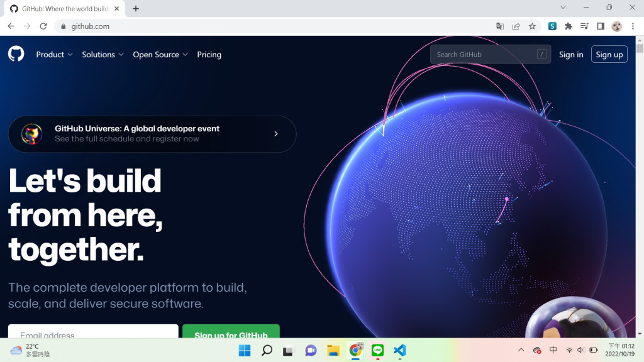The height and width of the screenshot is (362, 644).
Task: Open the green S extension icon
Action: coord(552,26)
